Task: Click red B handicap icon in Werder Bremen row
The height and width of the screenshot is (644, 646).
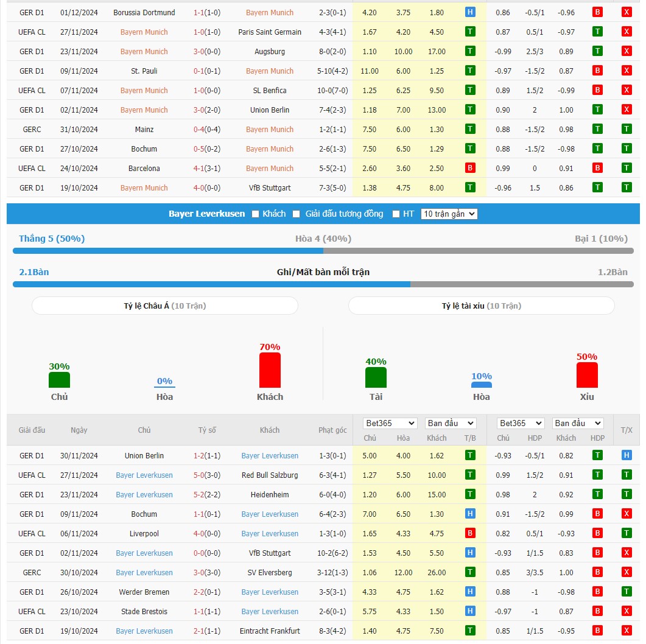Action: click(x=597, y=592)
